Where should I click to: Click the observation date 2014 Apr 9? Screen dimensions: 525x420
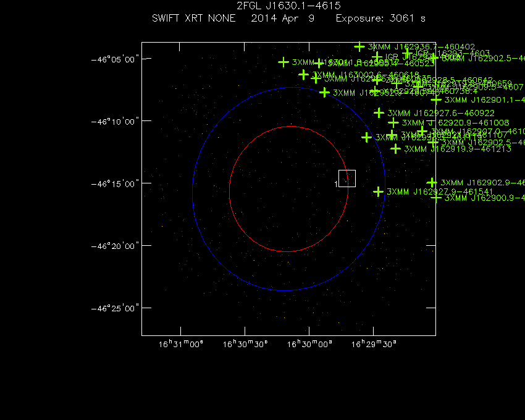pos(283,18)
